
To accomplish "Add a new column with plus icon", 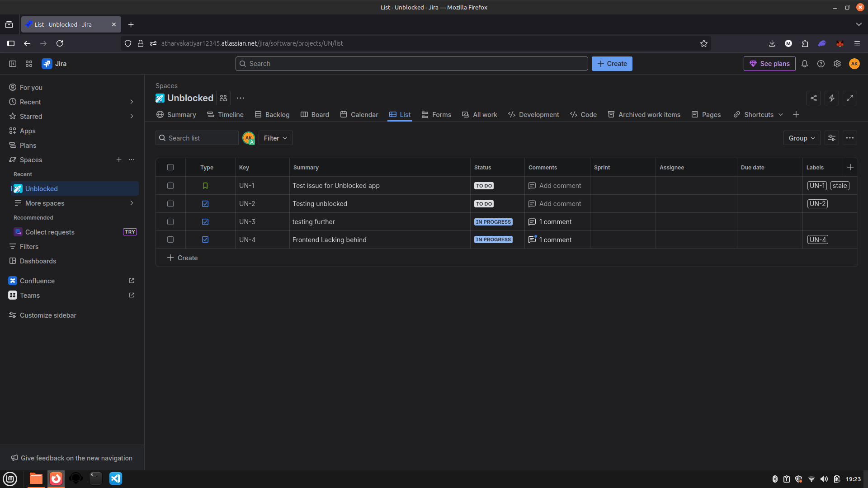I will pos(850,167).
